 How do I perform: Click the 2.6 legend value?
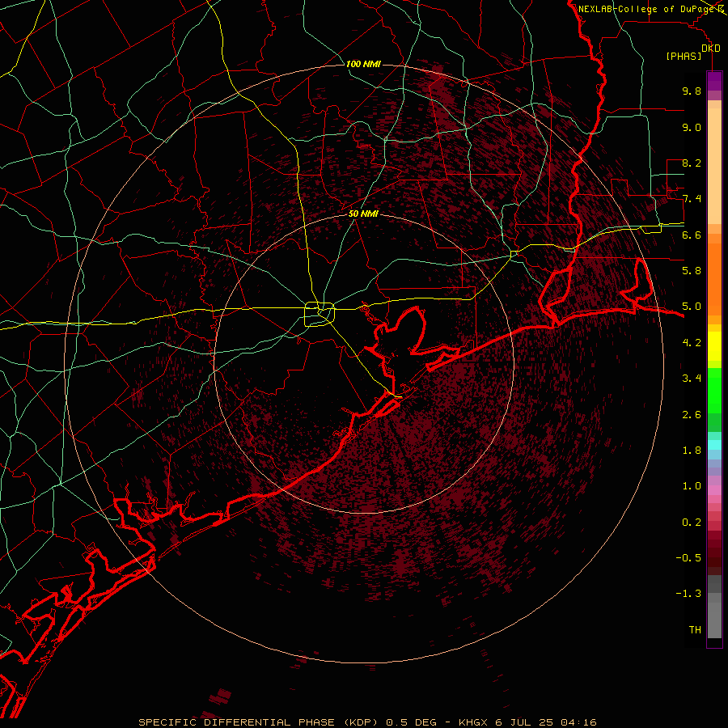point(692,415)
